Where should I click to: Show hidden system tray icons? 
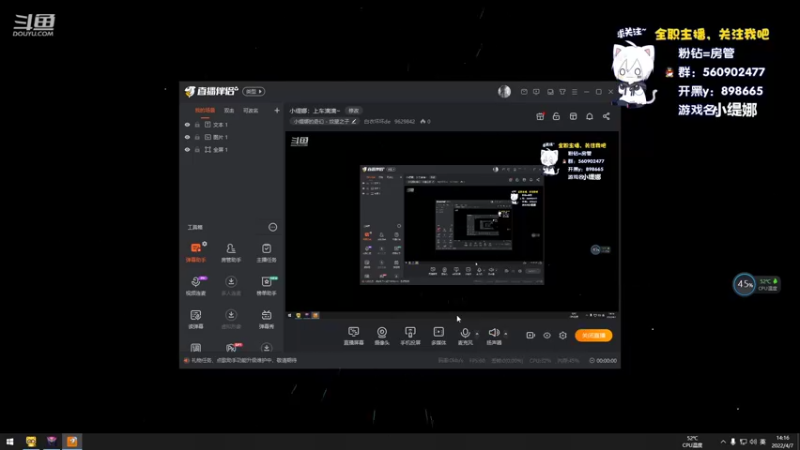[723, 441]
